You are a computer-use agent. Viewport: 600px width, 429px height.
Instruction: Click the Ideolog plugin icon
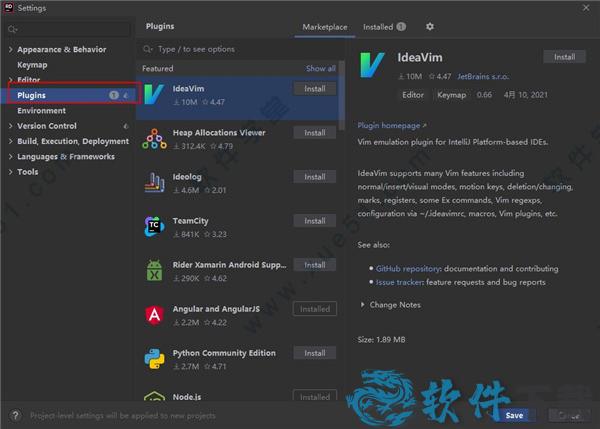[x=154, y=182]
